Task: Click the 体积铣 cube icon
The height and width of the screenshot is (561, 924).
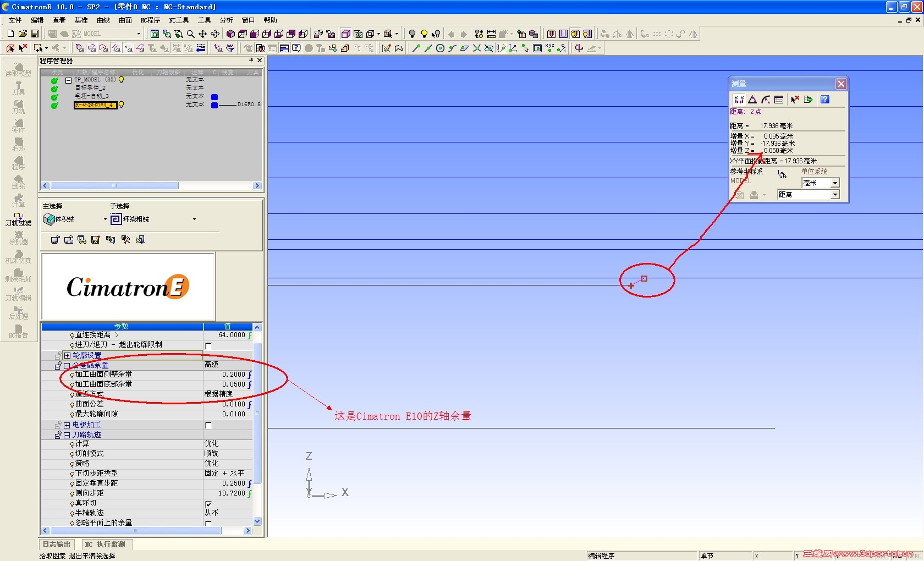Action: point(49,219)
